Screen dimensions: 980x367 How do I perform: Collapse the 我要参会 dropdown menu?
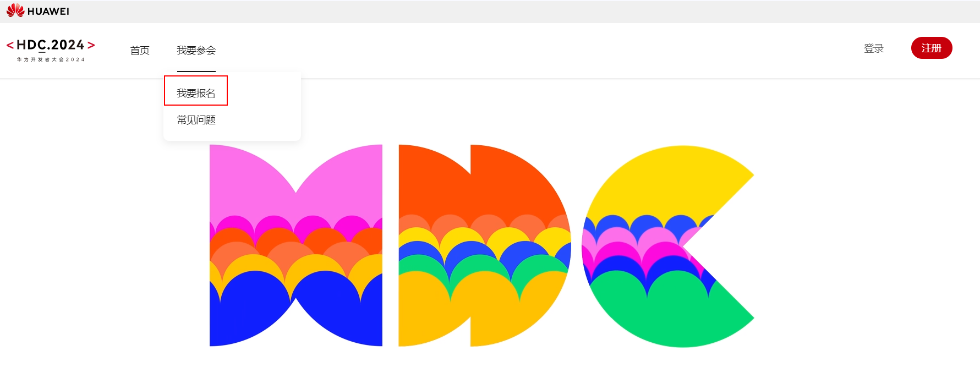(x=196, y=51)
